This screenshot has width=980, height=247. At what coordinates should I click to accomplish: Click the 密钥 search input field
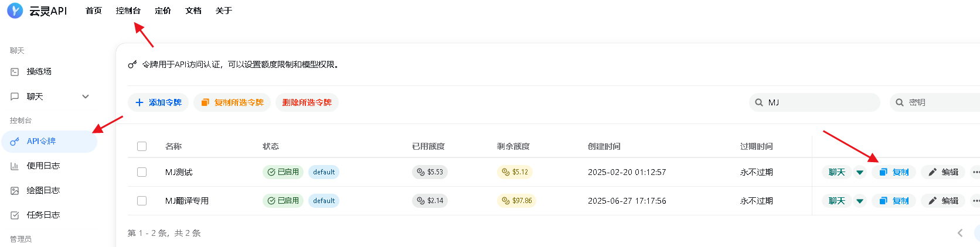935,102
